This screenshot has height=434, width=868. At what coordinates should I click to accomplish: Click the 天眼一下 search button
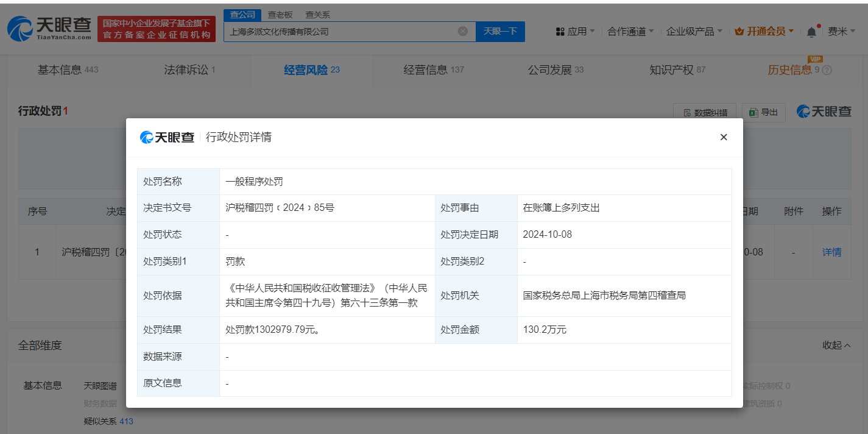(x=500, y=31)
